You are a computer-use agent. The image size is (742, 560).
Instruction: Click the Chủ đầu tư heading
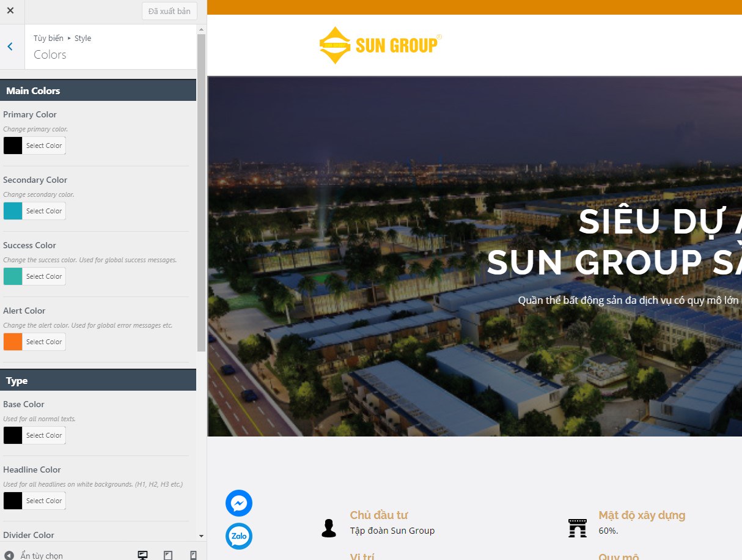click(379, 515)
